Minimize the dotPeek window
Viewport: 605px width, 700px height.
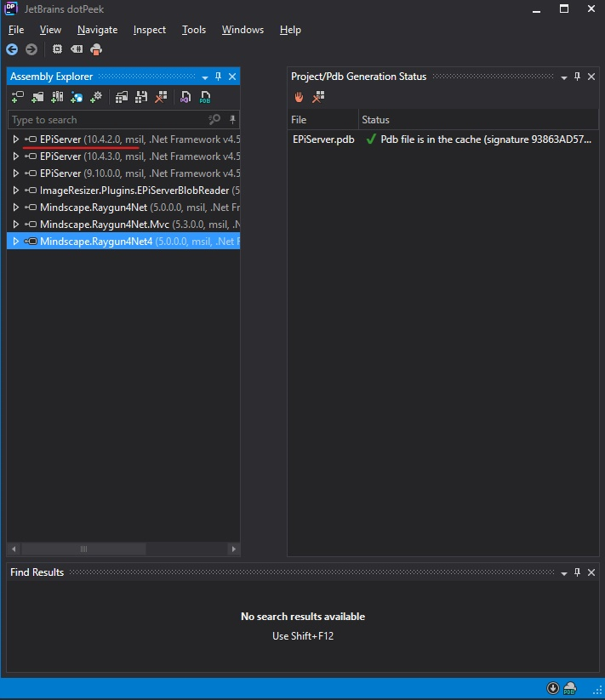[x=537, y=9]
